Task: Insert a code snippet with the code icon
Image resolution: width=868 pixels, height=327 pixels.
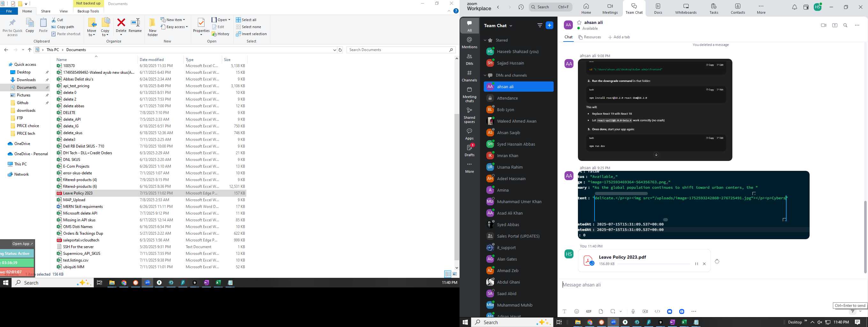Action: pyautogui.click(x=657, y=311)
